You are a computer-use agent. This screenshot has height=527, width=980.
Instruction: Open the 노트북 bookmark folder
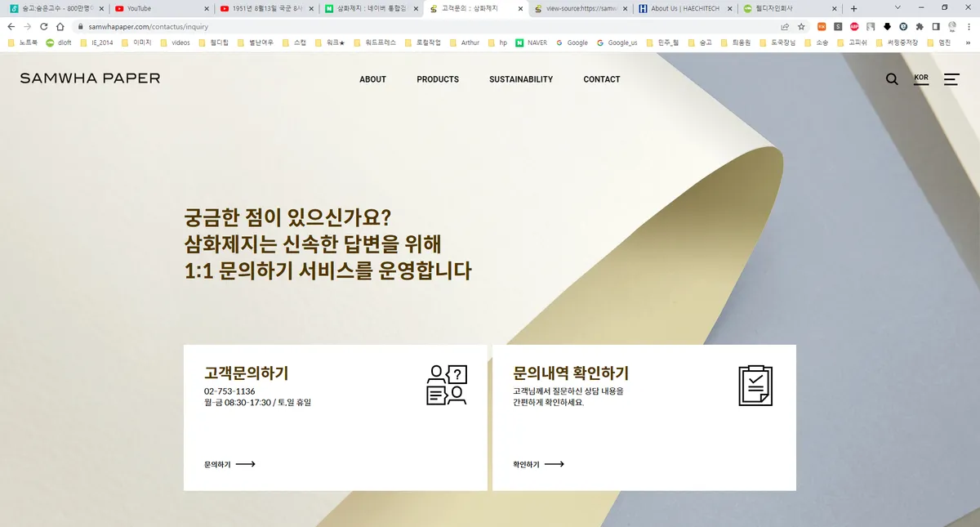click(x=23, y=42)
